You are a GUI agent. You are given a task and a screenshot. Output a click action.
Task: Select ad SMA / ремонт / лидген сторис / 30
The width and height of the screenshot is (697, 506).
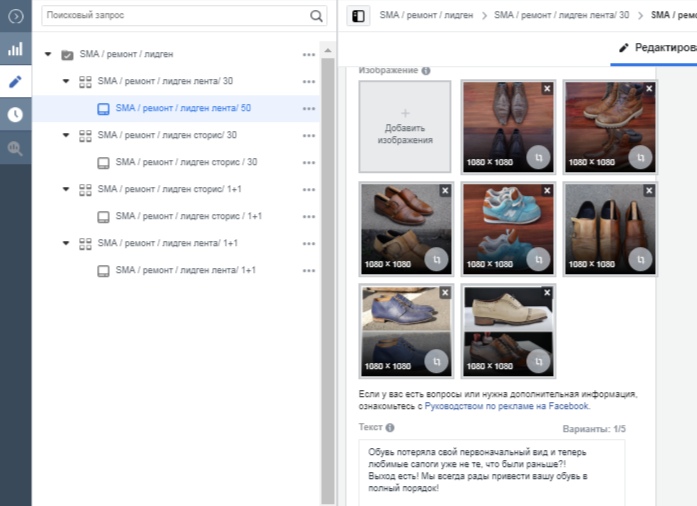[x=185, y=162]
